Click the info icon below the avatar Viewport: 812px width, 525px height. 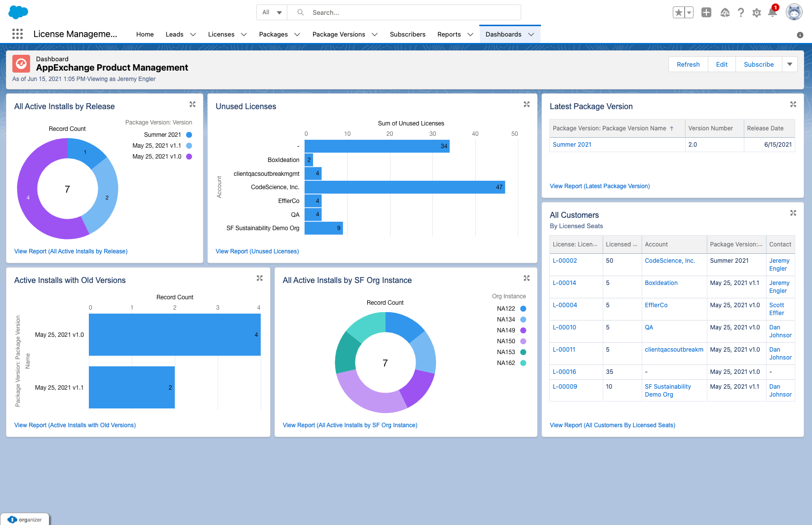pos(800,35)
